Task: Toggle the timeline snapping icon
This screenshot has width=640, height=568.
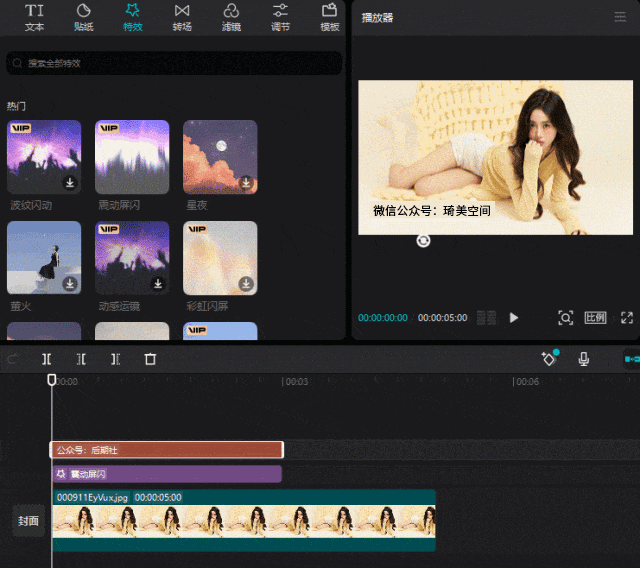Action: (632, 359)
